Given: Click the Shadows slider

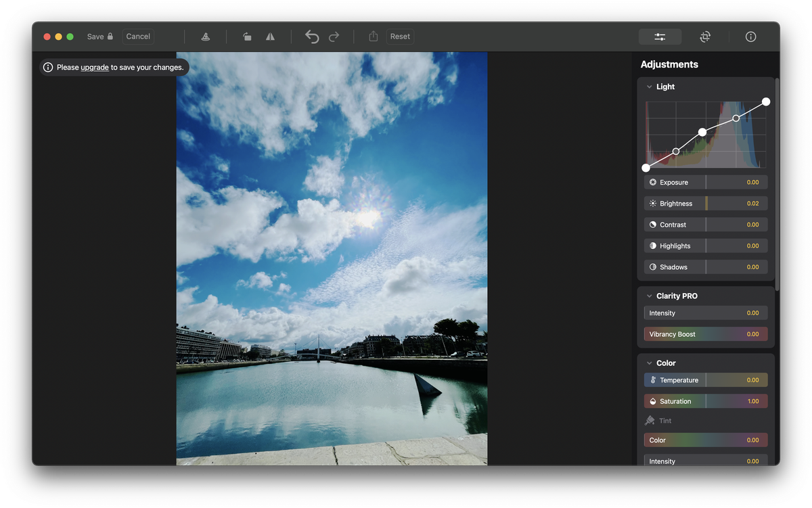Looking at the screenshot, I should point(706,267).
